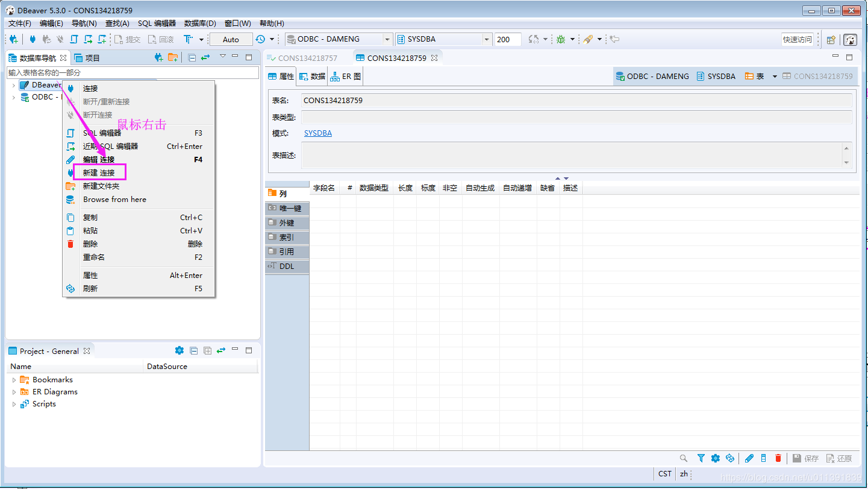Image resolution: width=868 pixels, height=489 pixels.
Task: Switch to 数据 tab
Action: (x=313, y=77)
